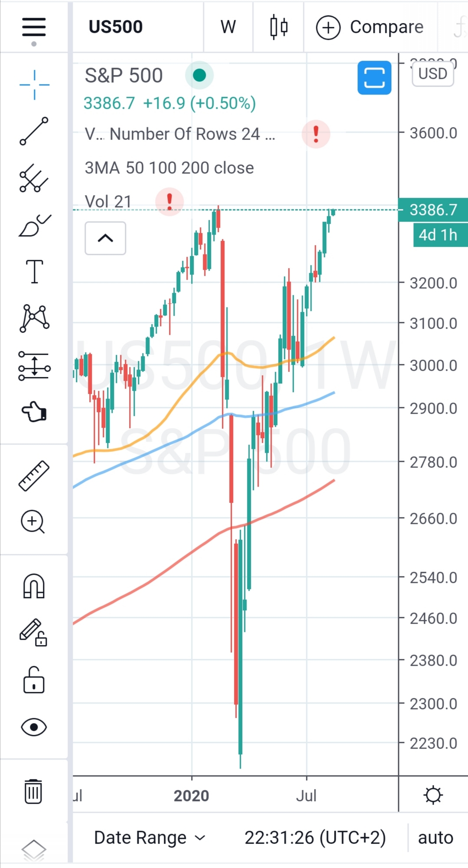Open the Date Range dropdown
Screen dimensions: 468x868
click(x=149, y=838)
